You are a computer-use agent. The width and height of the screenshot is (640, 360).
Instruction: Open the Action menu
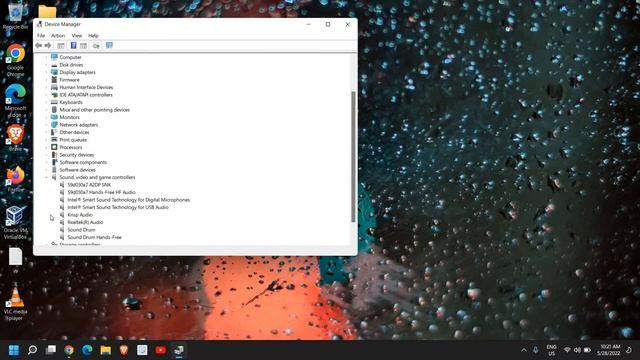tap(58, 36)
